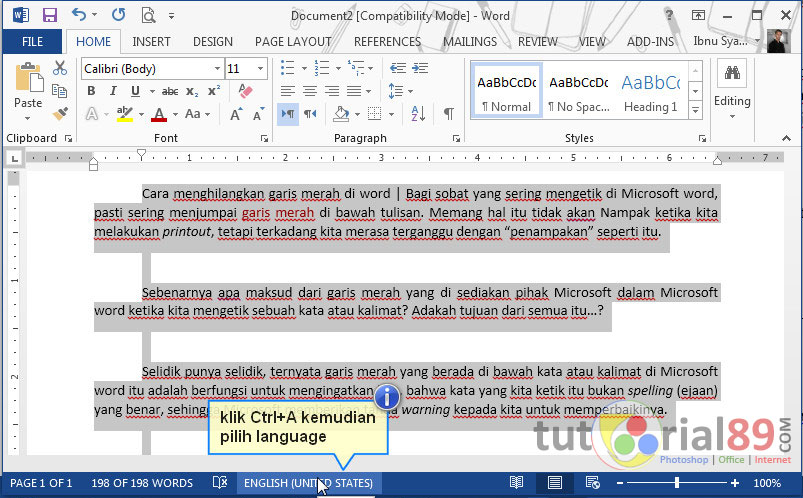Toggle Bold formatting
The width and height of the screenshot is (803, 498).
click(91, 91)
